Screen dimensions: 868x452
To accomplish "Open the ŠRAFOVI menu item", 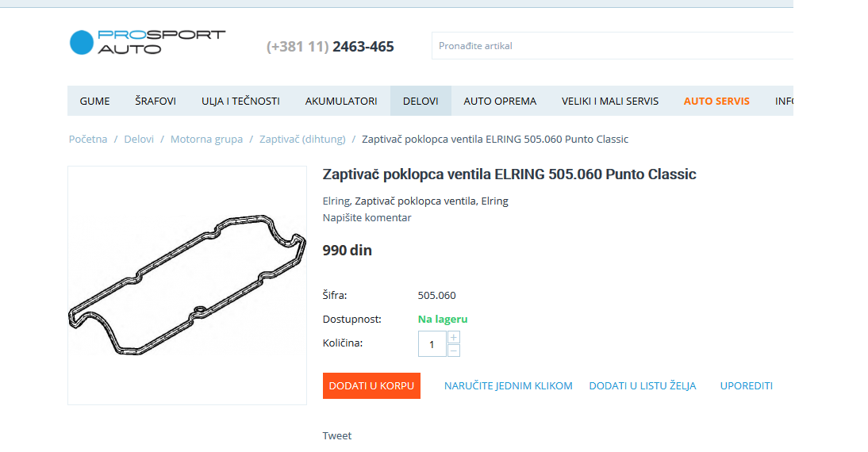I will pyautogui.click(x=156, y=102).
